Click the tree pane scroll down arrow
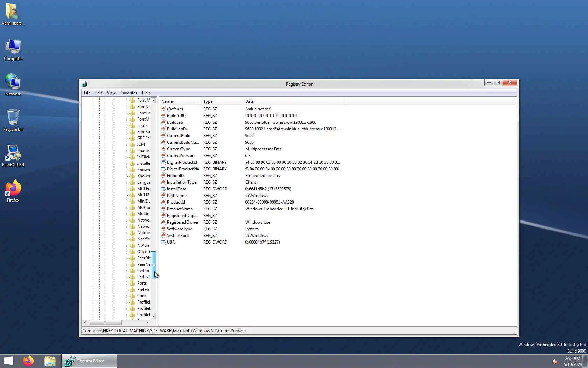Viewport: 588px width, 368px height. click(153, 316)
